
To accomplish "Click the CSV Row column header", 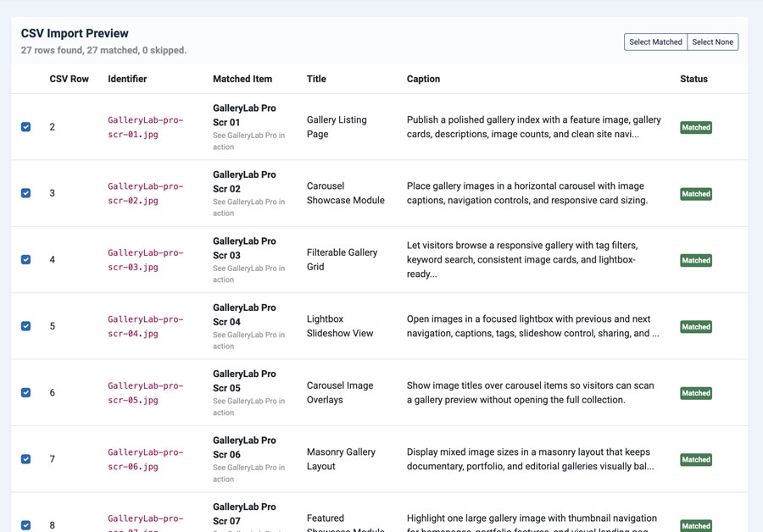I will (x=70, y=79).
